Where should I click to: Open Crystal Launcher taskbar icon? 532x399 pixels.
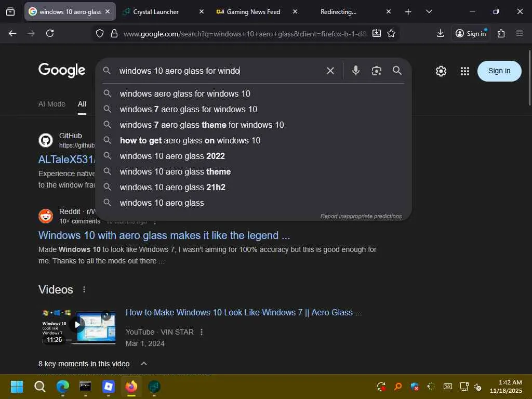coord(154,386)
